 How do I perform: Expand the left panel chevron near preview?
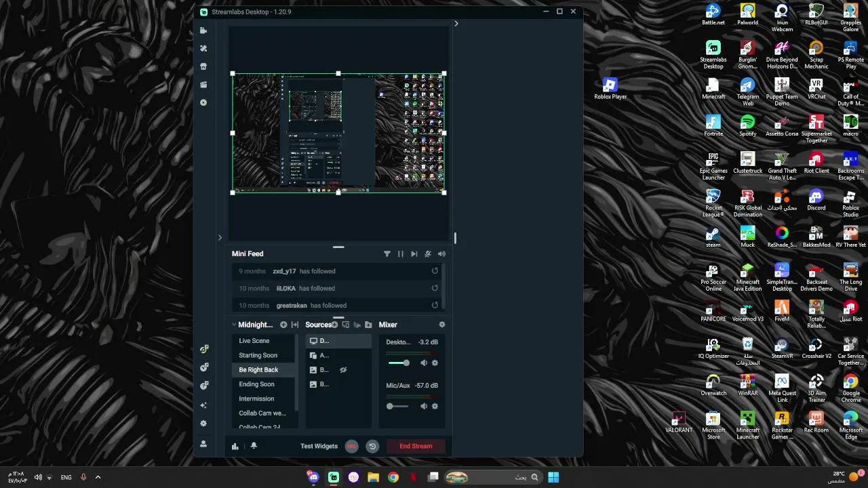point(220,237)
